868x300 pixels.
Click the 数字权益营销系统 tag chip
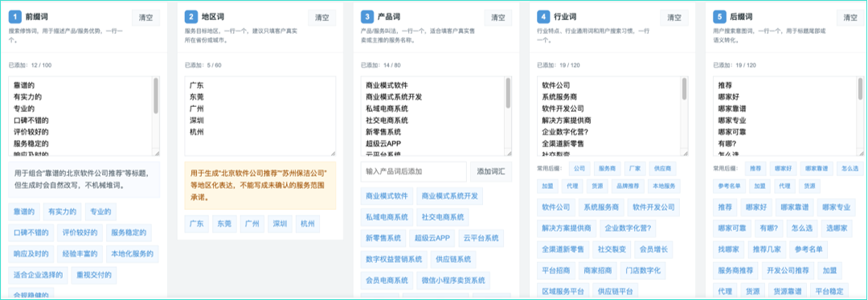tap(394, 260)
